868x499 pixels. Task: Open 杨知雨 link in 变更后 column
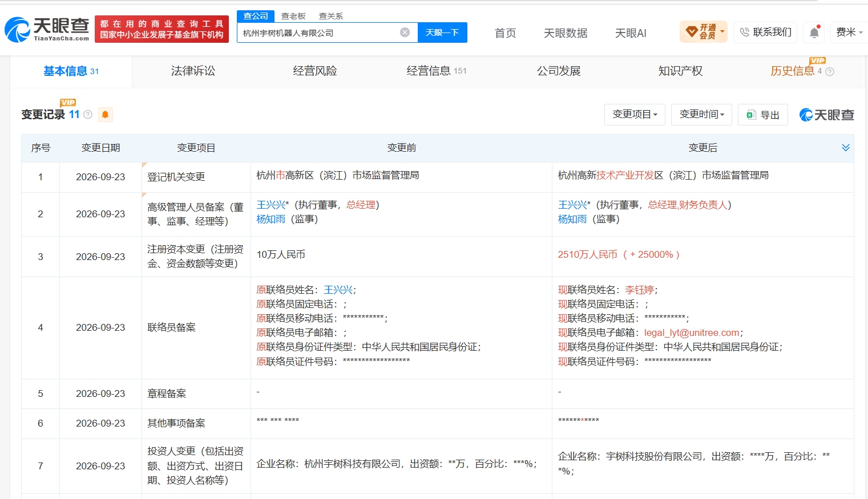click(x=572, y=219)
